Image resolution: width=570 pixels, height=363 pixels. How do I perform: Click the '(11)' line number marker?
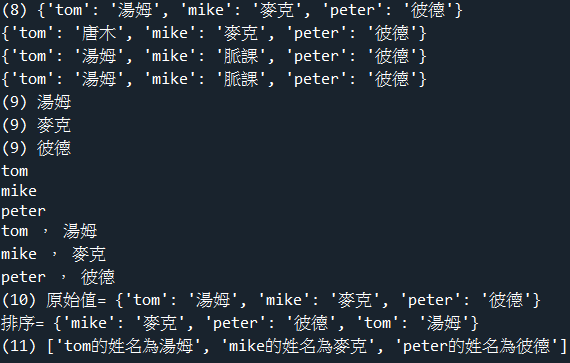tap(19, 346)
